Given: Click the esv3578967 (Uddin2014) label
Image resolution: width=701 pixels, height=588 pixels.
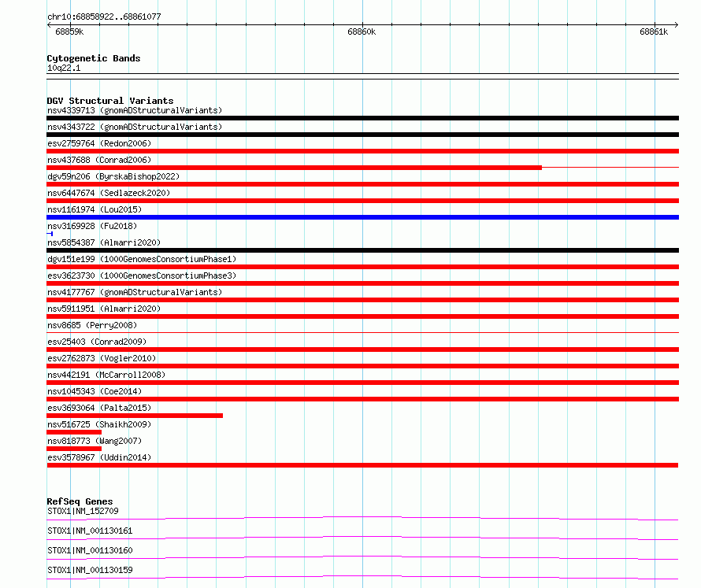Looking at the screenshot, I should [99, 457].
